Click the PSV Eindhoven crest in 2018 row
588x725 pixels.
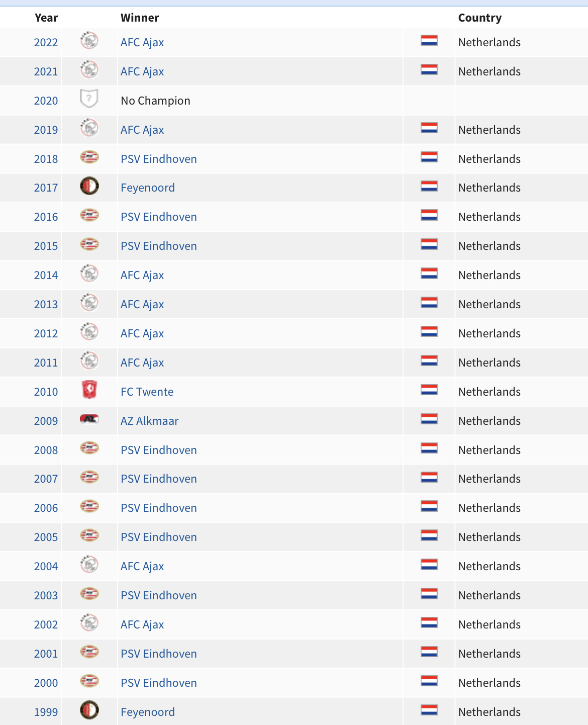(x=89, y=157)
